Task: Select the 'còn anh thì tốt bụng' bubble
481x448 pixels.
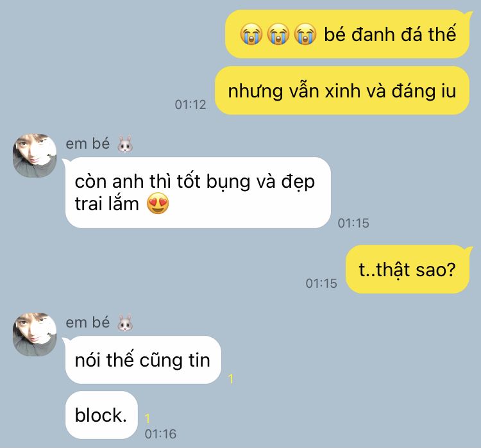Action: click(197, 192)
